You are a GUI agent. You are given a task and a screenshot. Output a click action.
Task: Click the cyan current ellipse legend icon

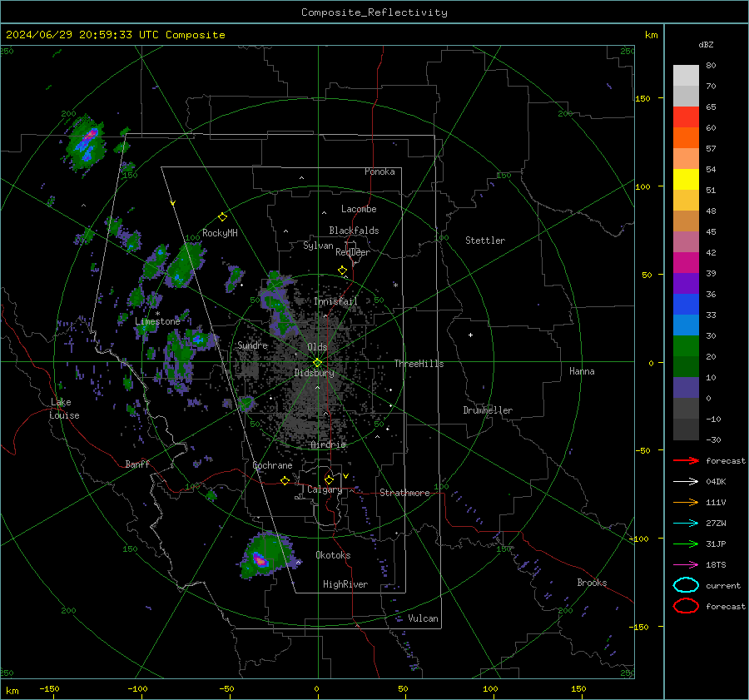point(686,585)
